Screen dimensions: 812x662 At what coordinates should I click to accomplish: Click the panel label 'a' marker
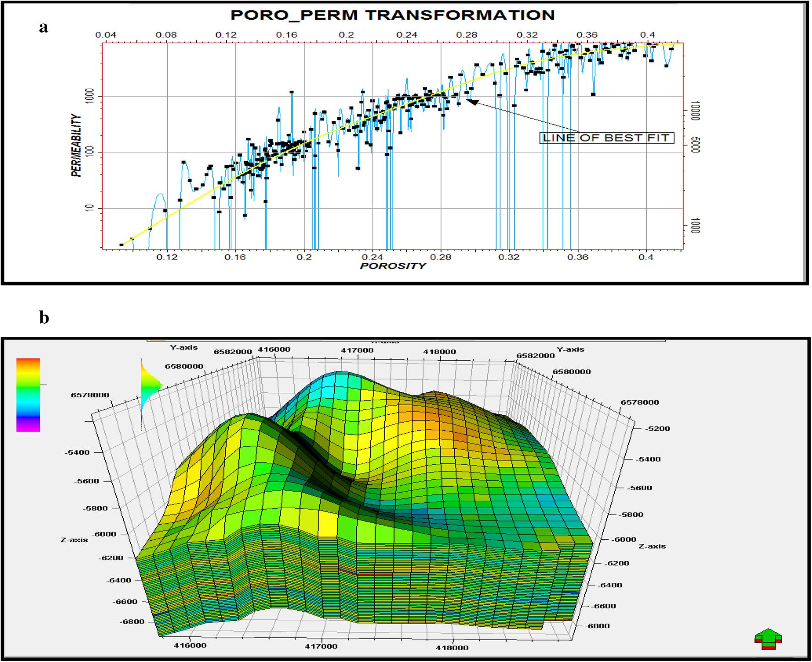[x=44, y=28]
